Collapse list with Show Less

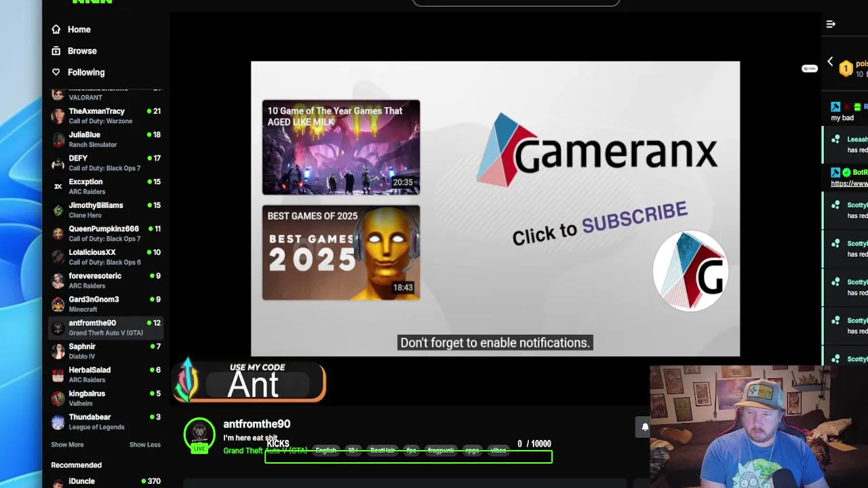pyautogui.click(x=144, y=445)
